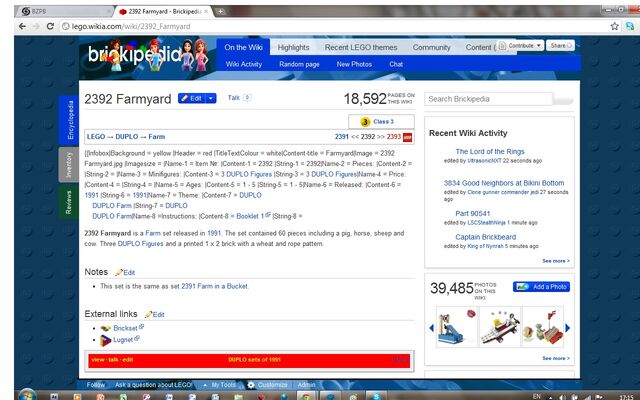Open New Photos page
The width and height of the screenshot is (640, 400).
click(354, 64)
